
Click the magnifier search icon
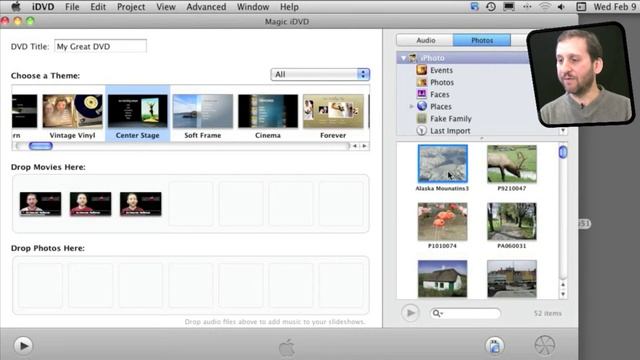coord(437,313)
